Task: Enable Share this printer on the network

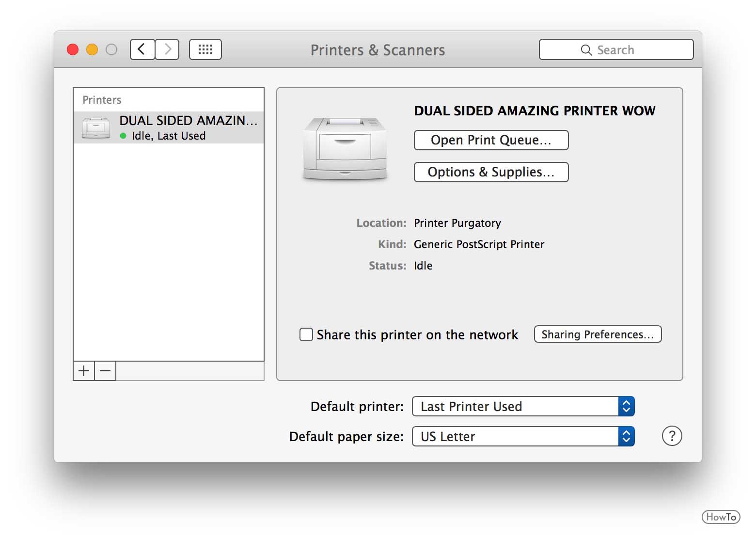Action: 306,334
